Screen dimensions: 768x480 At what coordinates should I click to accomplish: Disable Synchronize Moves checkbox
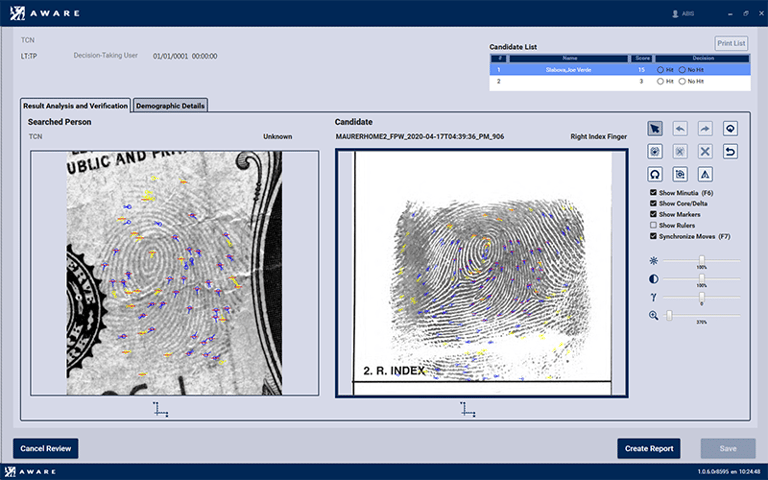(653, 236)
